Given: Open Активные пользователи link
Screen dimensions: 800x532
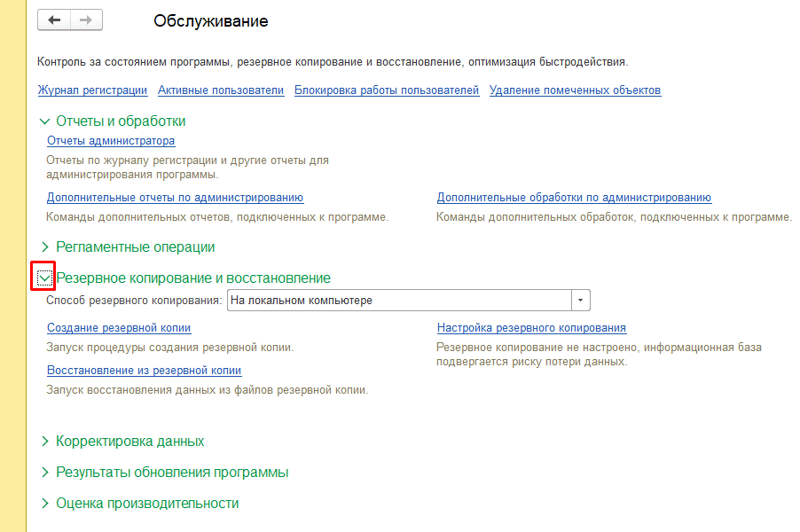Looking at the screenshot, I should click(x=221, y=90).
